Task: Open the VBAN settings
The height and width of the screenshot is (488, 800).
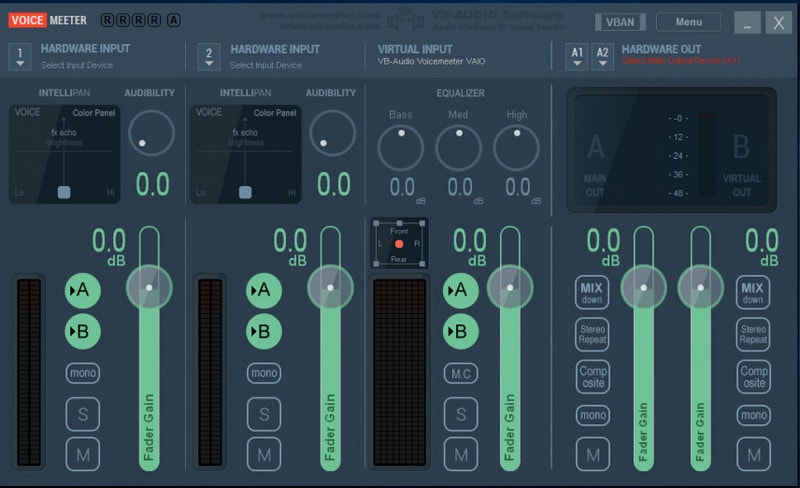Action: pos(620,22)
